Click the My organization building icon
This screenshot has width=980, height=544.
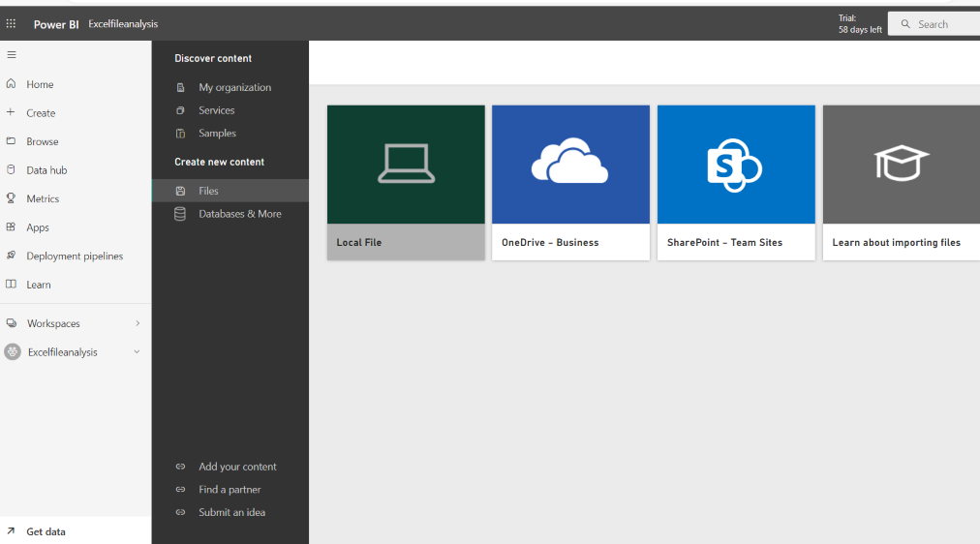pyautogui.click(x=181, y=87)
